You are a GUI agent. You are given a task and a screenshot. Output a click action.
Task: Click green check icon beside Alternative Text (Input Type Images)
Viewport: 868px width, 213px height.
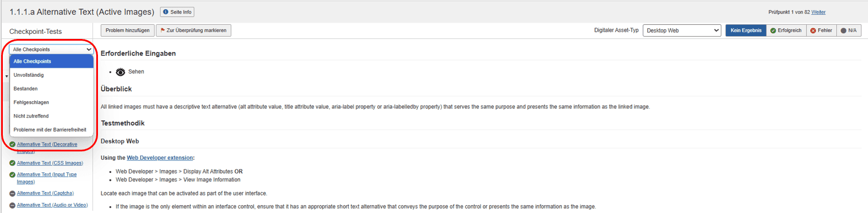click(12, 175)
